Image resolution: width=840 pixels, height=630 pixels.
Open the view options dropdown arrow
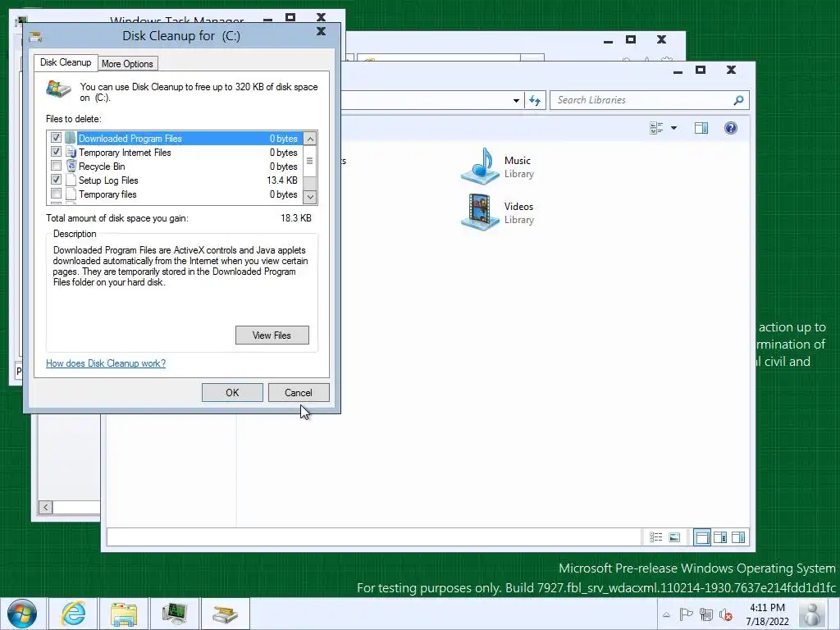[674, 128]
